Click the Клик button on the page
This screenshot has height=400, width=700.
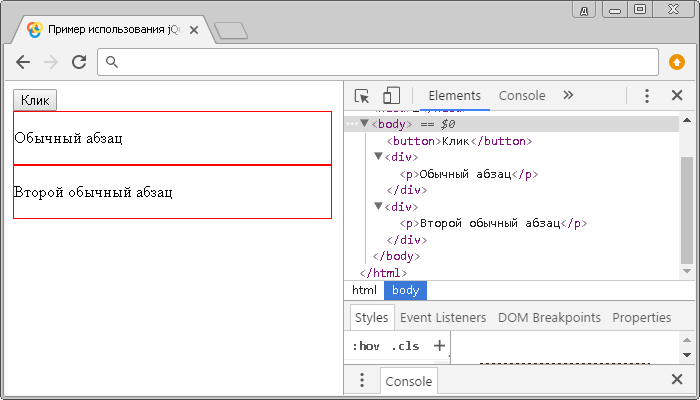pos(35,100)
